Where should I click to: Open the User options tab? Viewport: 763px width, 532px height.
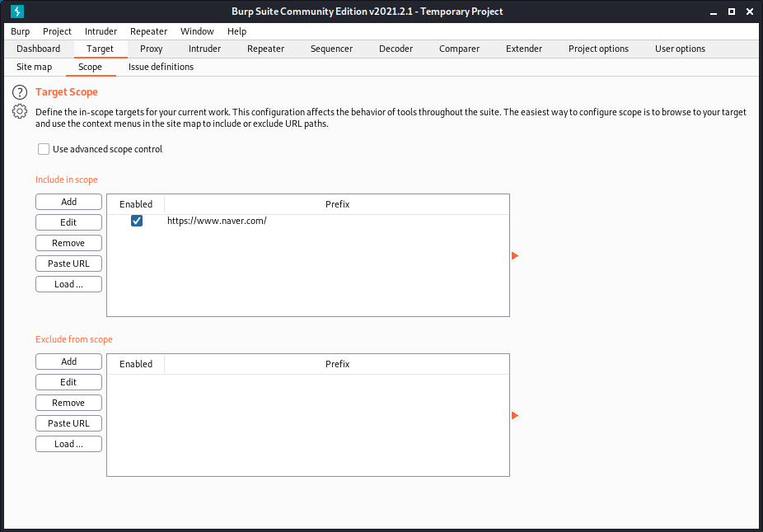coord(680,49)
